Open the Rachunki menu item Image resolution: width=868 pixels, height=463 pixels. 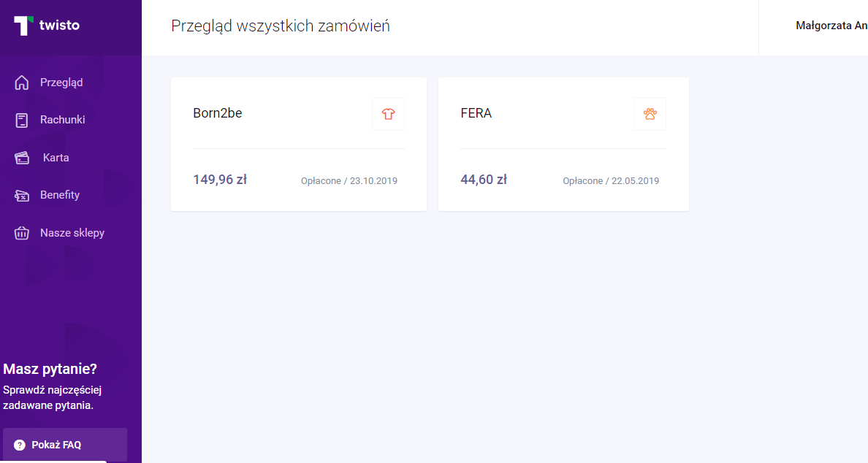click(x=62, y=120)
